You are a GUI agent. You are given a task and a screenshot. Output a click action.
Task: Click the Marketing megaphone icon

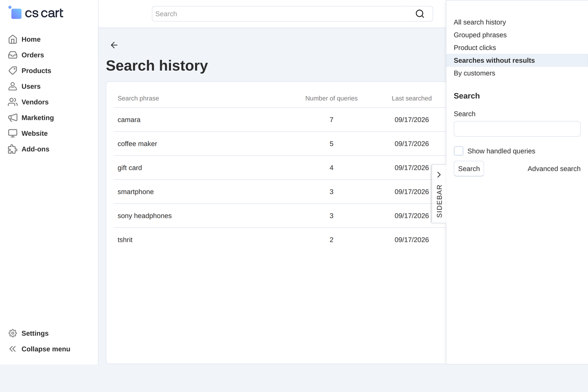tap(13, 118)
